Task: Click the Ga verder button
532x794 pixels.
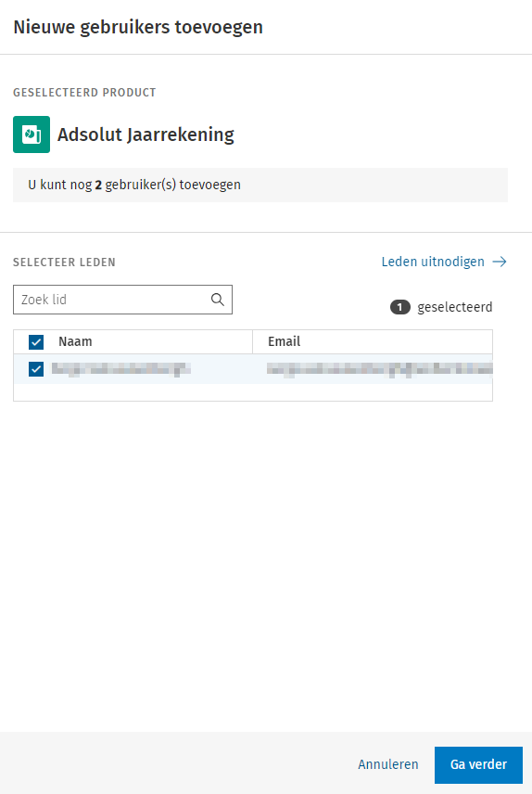Action: pos(478,764)
